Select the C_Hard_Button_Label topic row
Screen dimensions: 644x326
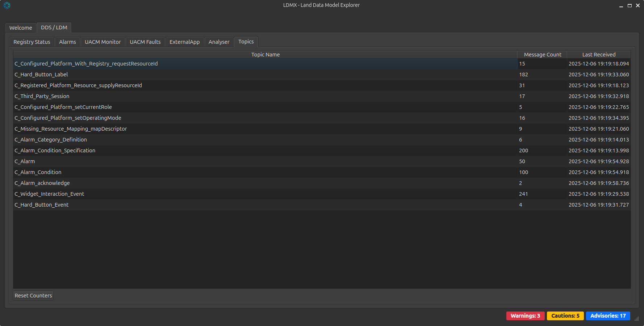(x=145, y=75)
